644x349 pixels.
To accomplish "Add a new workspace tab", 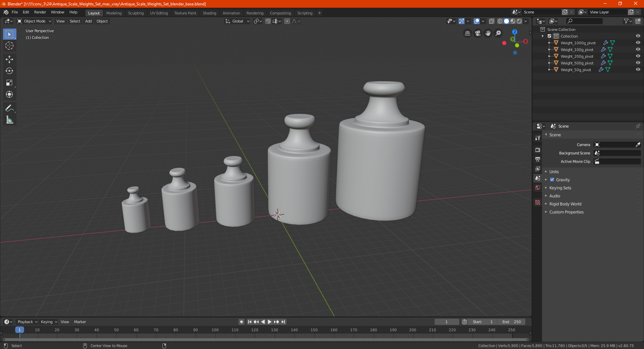I will pyautogui.click(x=319, y=13).
